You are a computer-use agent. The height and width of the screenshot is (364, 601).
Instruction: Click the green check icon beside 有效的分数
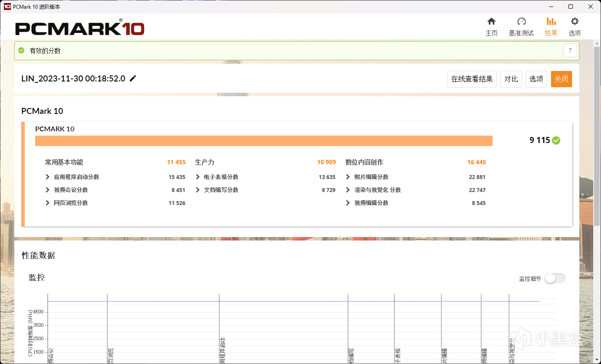[x=21, y=50]
